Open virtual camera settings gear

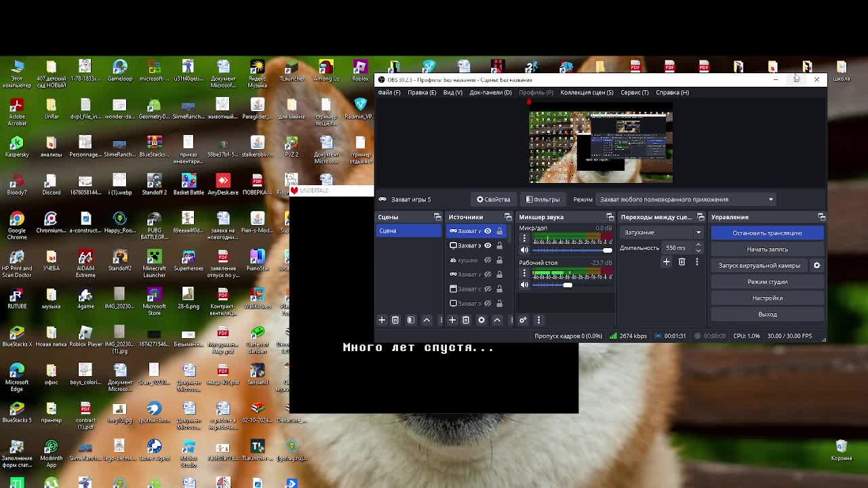[x=816, y=266]
